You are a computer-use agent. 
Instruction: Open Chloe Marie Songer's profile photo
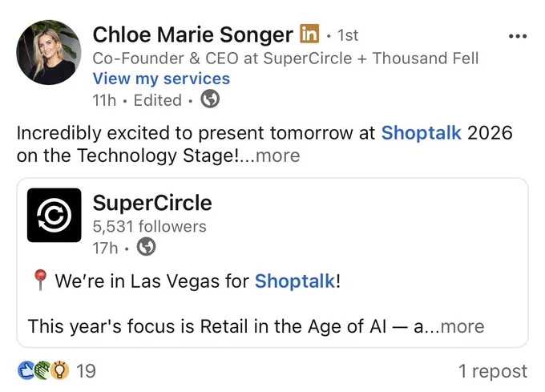[x=49, y=52]
